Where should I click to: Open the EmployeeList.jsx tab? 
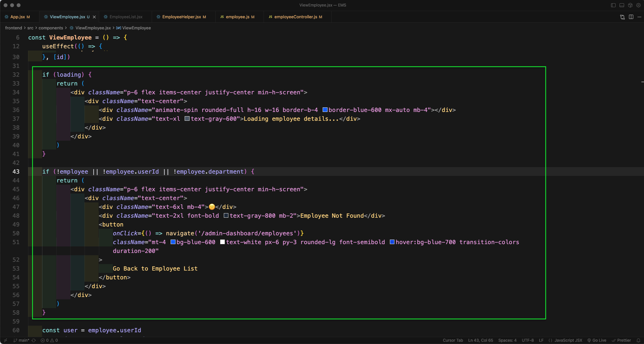pos(126,17)
